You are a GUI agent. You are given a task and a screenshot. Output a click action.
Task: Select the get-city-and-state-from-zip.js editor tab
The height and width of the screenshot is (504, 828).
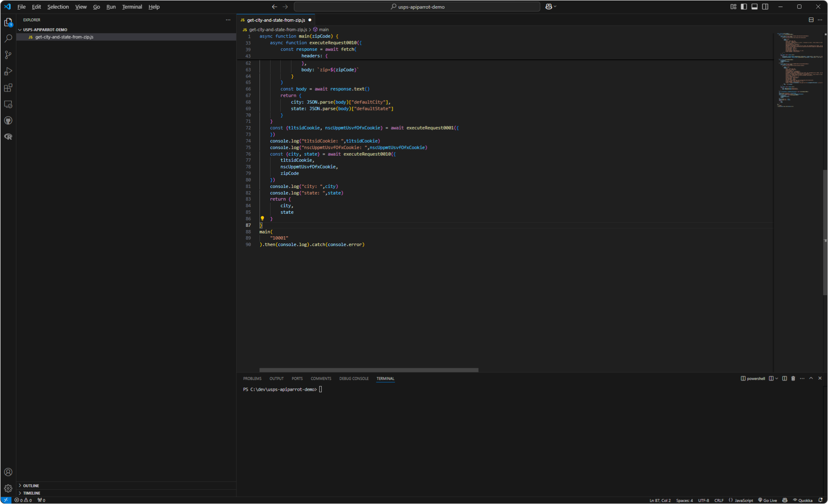276,20
